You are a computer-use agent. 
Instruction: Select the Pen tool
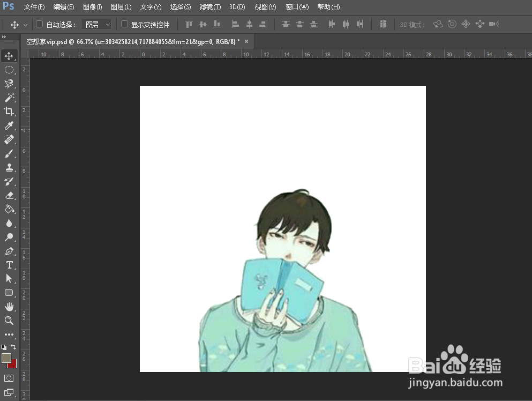click(9, 251)
